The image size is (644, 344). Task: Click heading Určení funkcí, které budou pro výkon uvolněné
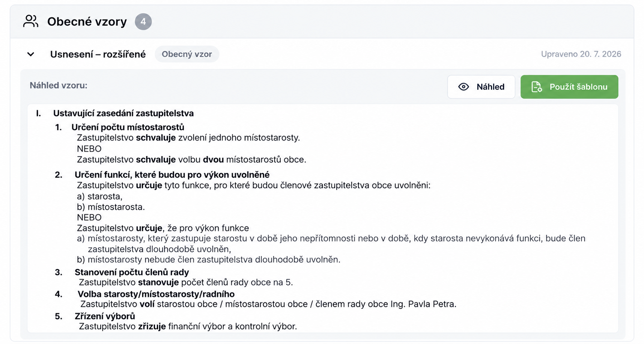pyautogui.click(x=172, y=175)
